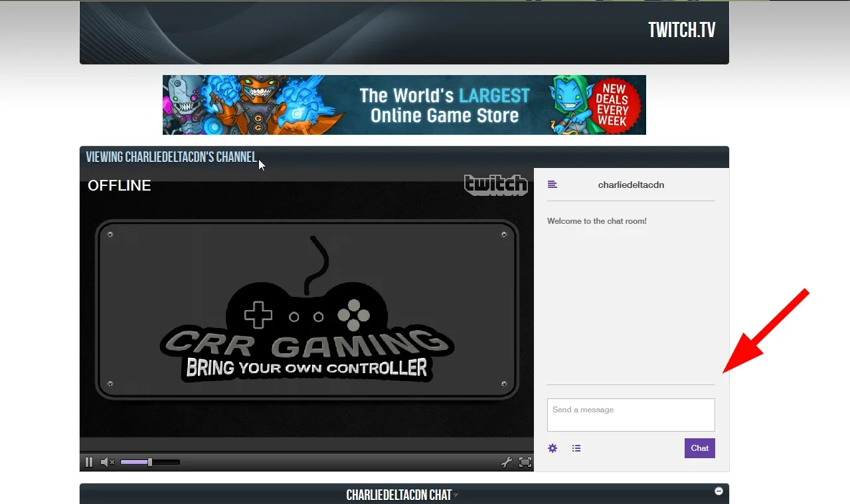Image resolution: width=850 pixels, height=504 pixels.
Task: Click the charliedeltacdn chat room name
Action: [x=631, y=185]
